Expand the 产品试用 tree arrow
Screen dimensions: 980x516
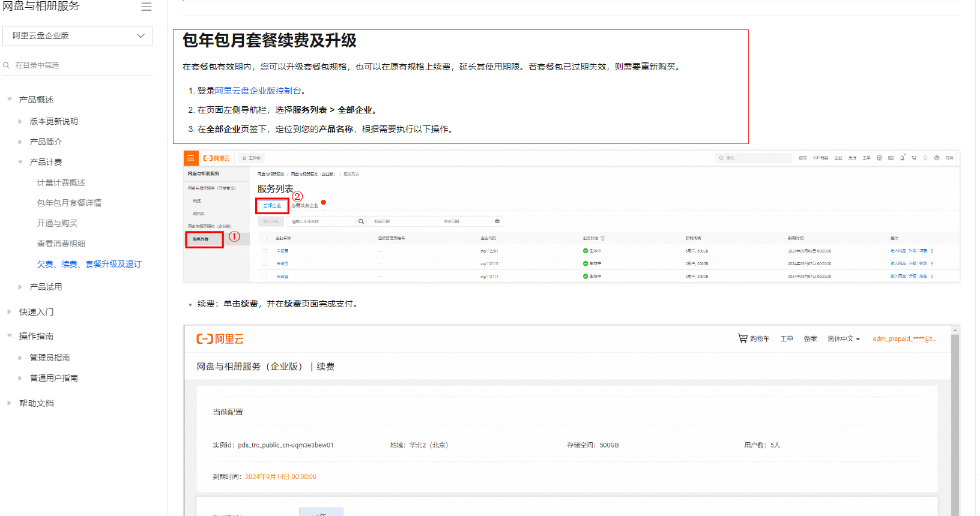[x=20, y=287]
